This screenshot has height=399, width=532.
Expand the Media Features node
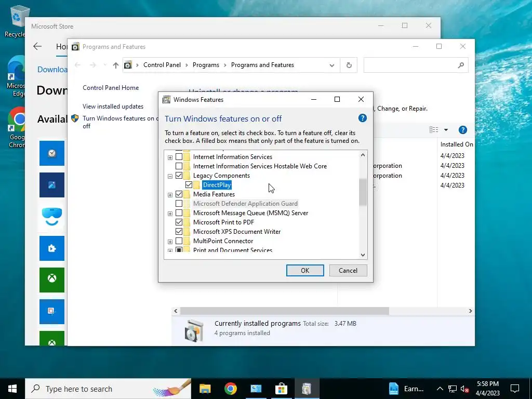[170, 195]
